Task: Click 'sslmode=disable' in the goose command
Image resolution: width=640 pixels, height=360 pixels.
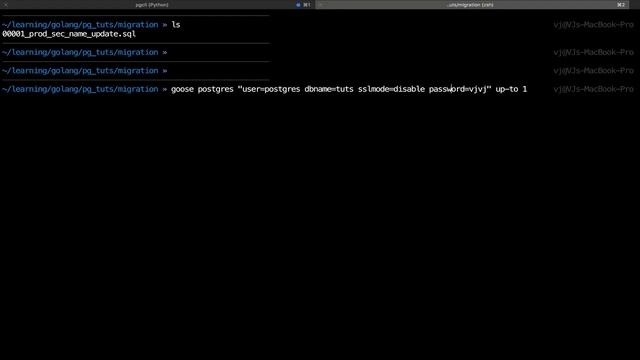Action: (x=391, y=89)
